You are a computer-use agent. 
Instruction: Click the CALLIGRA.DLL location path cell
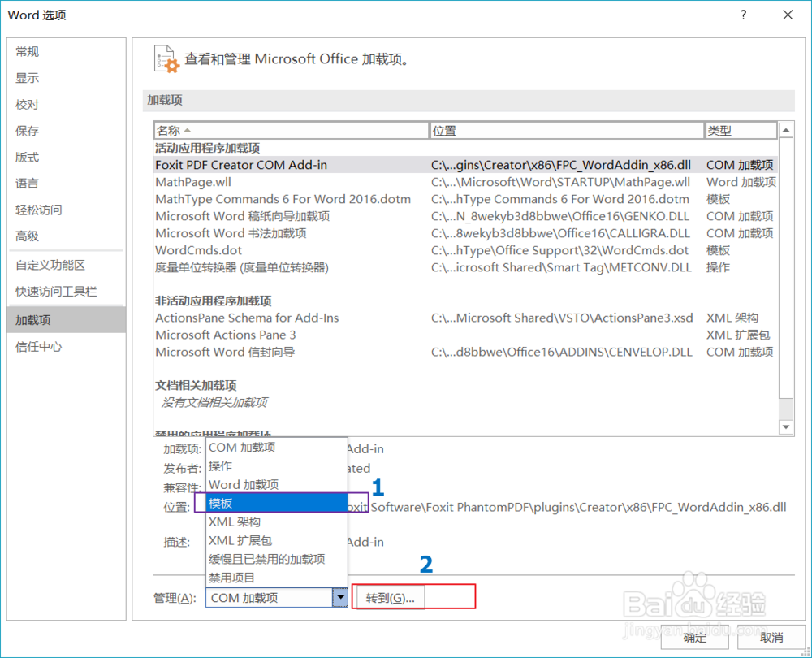560,233
